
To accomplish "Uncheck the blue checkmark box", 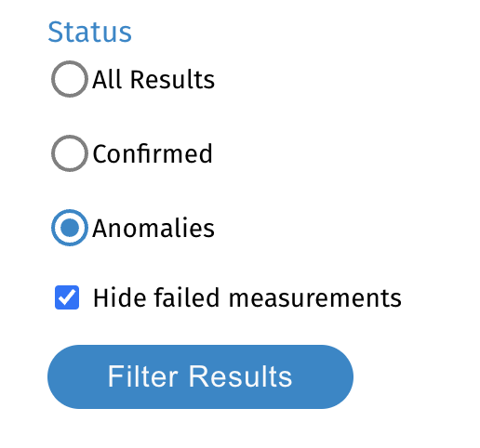I will click(x=67, y=297).
